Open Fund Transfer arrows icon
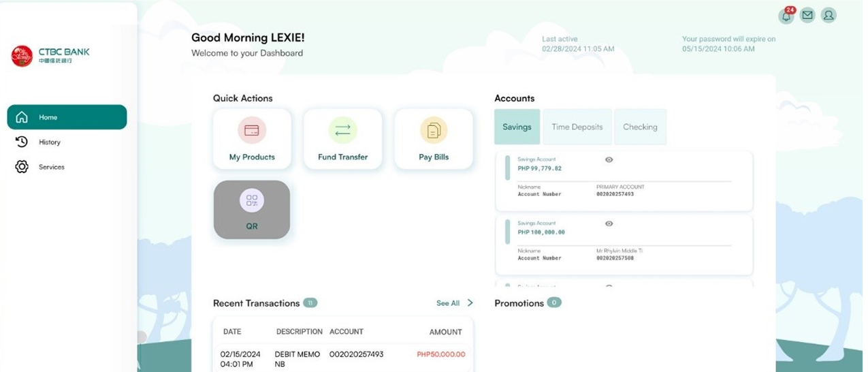868x372 pixels. tap(342, 130)
